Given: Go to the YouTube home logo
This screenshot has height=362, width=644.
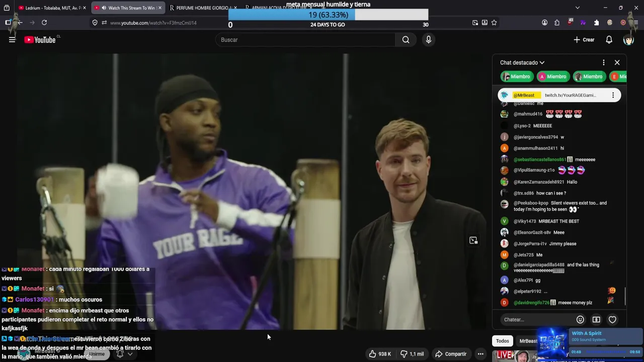Looking at the screenshot, I should pyautogui.click(x=40, y=40).
